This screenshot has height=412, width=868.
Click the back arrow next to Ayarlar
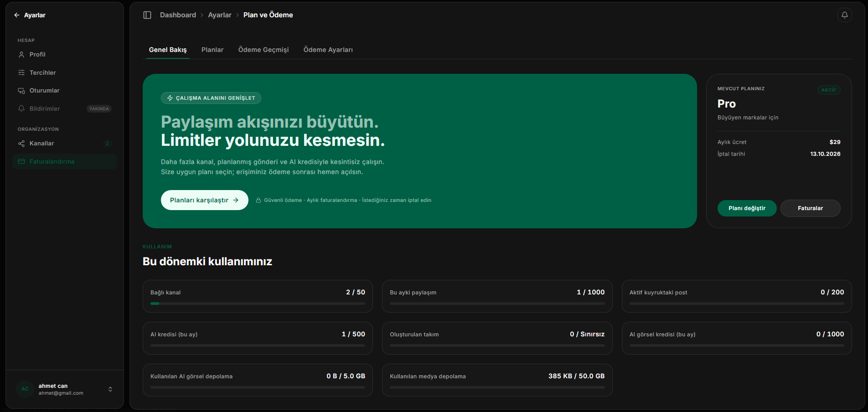click(x=17, y=15)
